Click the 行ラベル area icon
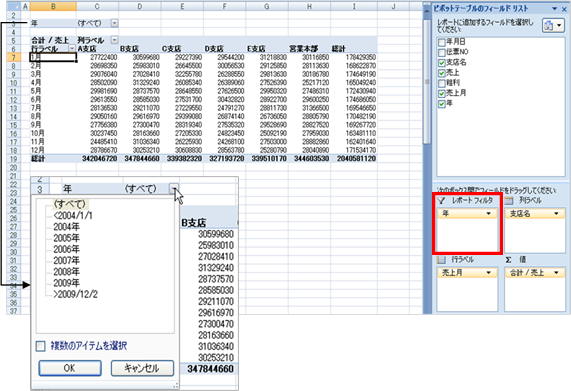 (x=441, y=260)
